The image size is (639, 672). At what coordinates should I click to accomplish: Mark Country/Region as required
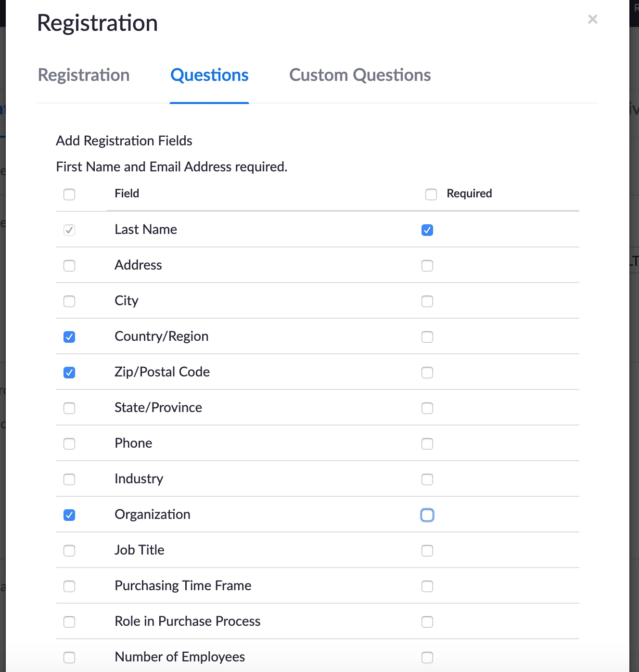(427, 337)
